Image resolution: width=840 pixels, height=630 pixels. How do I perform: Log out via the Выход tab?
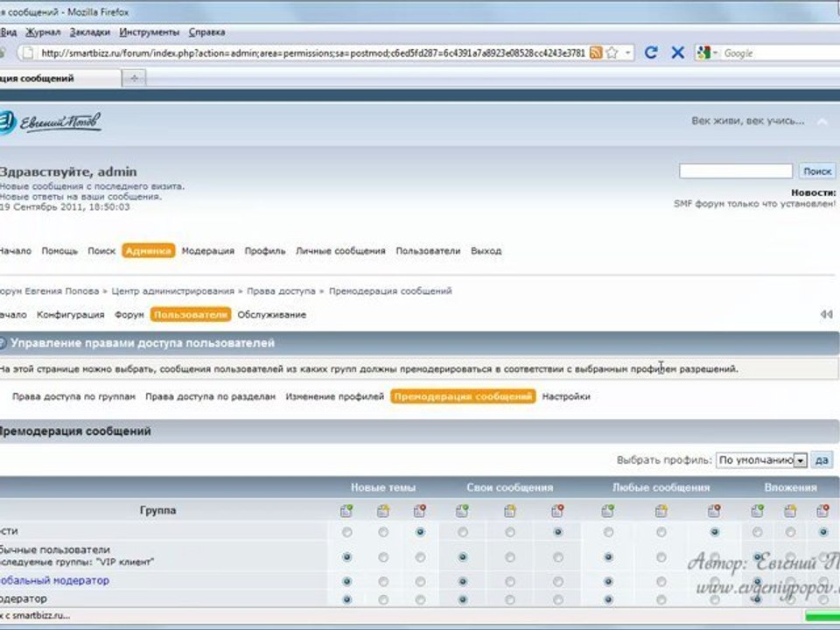(486, 251)
